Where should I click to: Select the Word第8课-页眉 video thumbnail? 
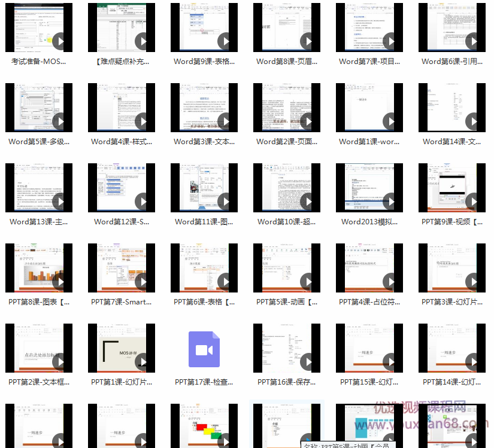[x=287, y=27]
